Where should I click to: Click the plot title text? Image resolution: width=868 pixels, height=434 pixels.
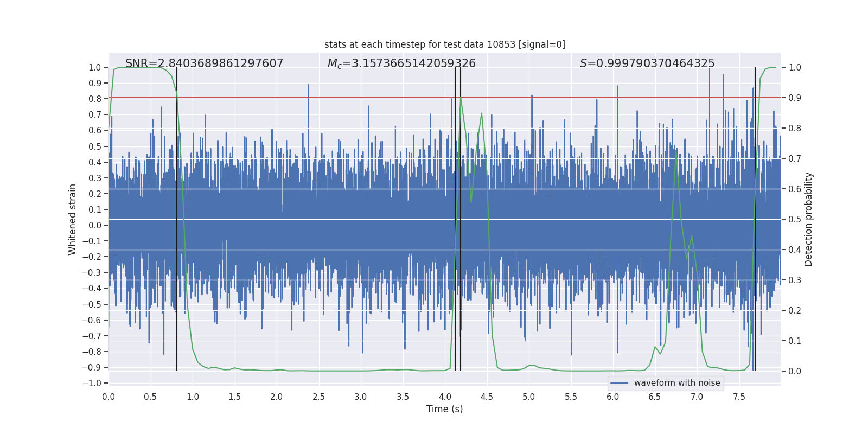[x=445, y=44]
